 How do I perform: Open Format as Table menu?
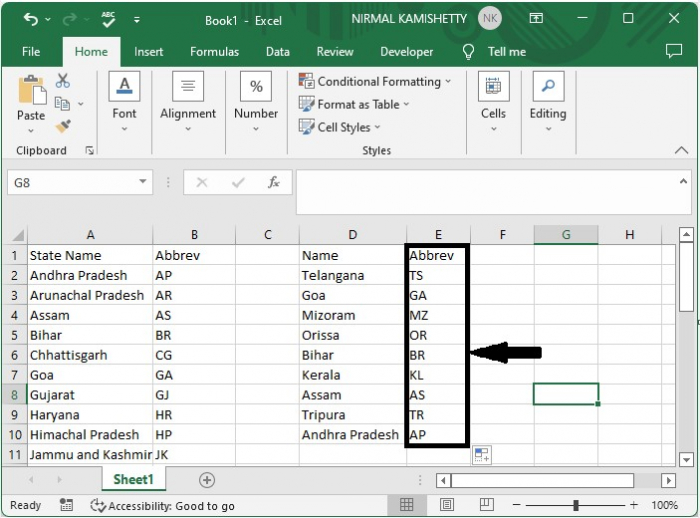point(354,104)
